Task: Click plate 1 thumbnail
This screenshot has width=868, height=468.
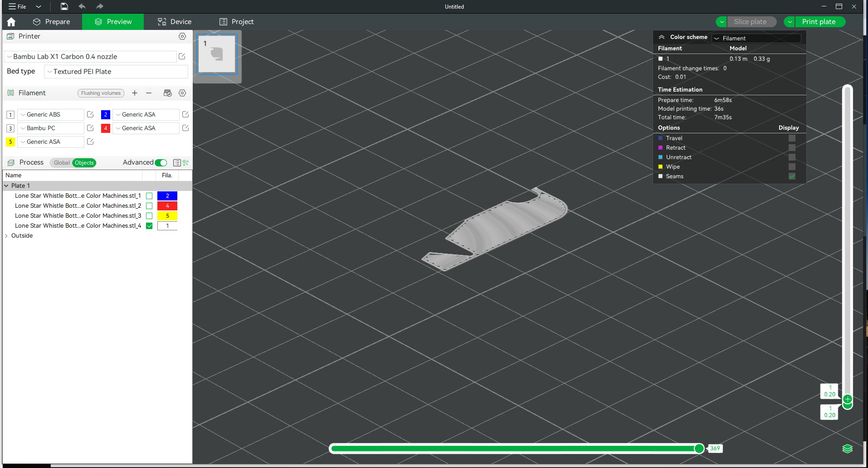Action: tap(217, 54)
